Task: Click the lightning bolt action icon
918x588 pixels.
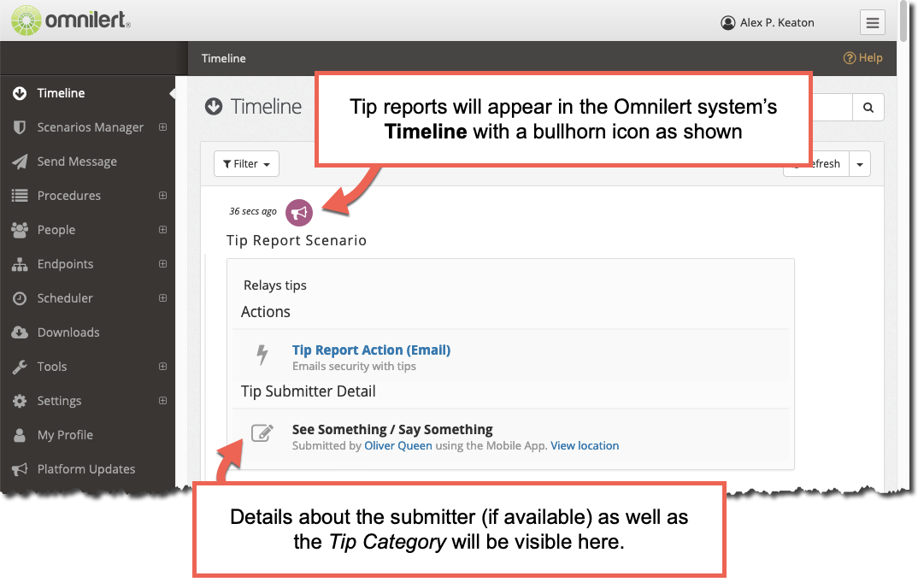Action: click(x=262, y=355)
